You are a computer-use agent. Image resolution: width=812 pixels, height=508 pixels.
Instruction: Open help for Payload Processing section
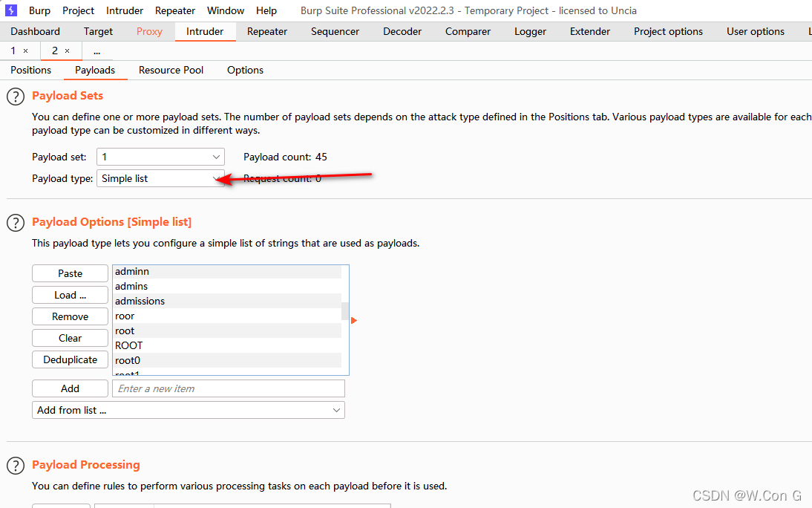16,466
